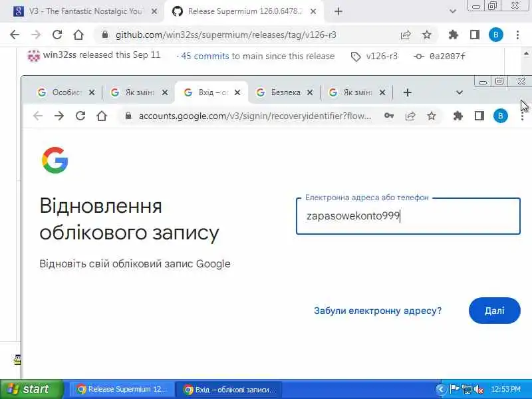
Task: Open profile B avatar in Google window
Action: pyautogui.click(x=501, y=116)
